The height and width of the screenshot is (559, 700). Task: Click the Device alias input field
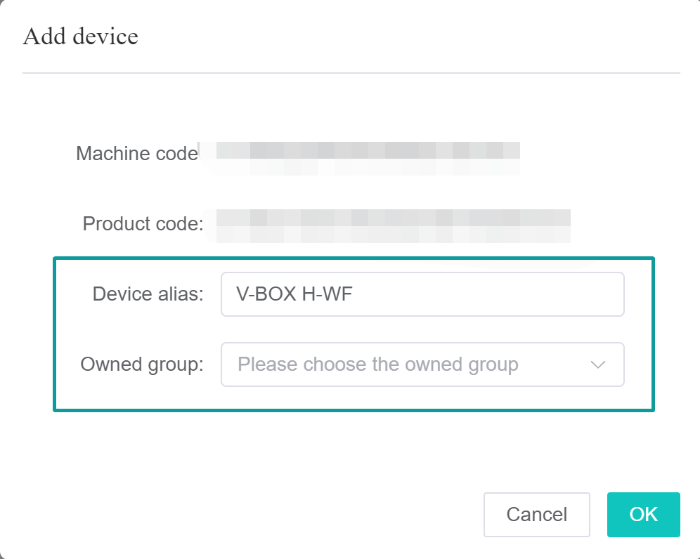click(422, 295)
